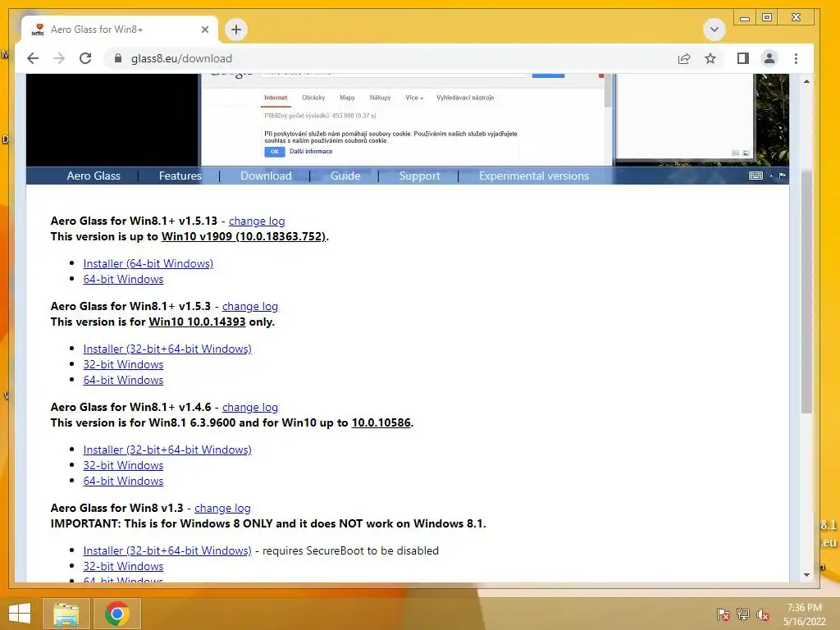Open Action Center flag tray icon
The width and height of the screenshot is (840, 630).
[723, 614]
